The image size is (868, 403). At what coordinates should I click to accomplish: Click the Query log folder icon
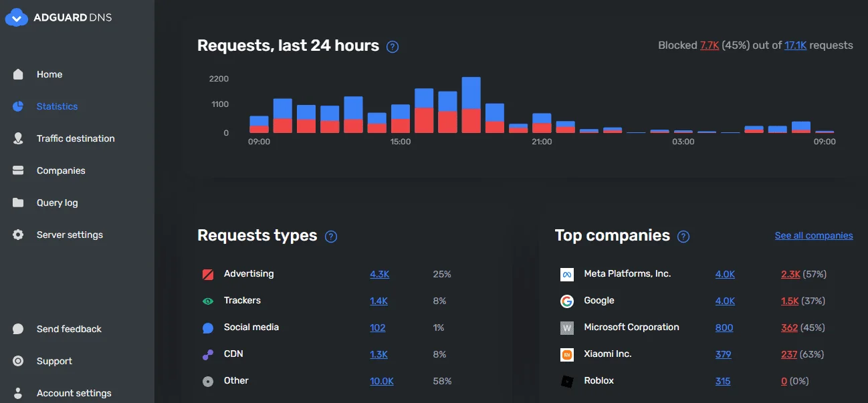(x=18, y=203)
